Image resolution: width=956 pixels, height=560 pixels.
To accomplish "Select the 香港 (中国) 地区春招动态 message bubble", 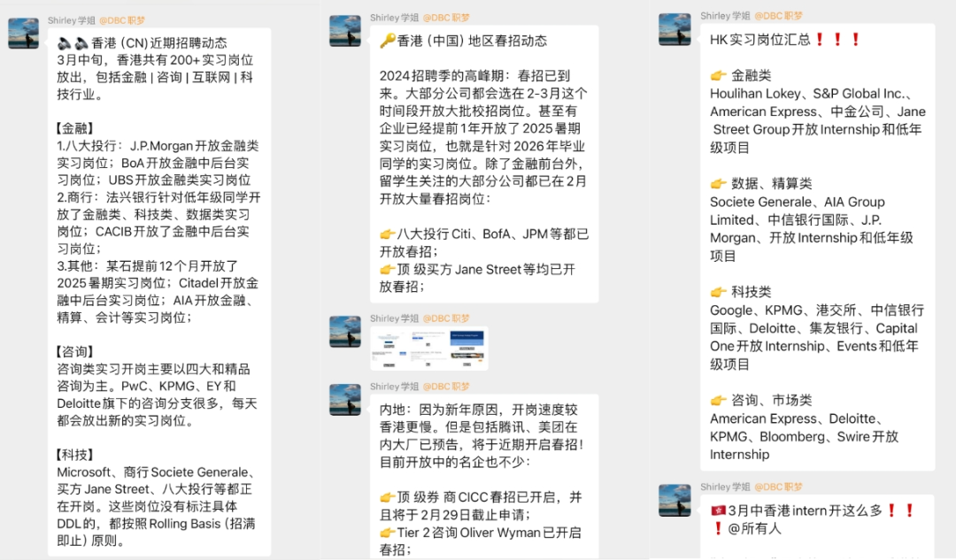I will pos(484,164).
